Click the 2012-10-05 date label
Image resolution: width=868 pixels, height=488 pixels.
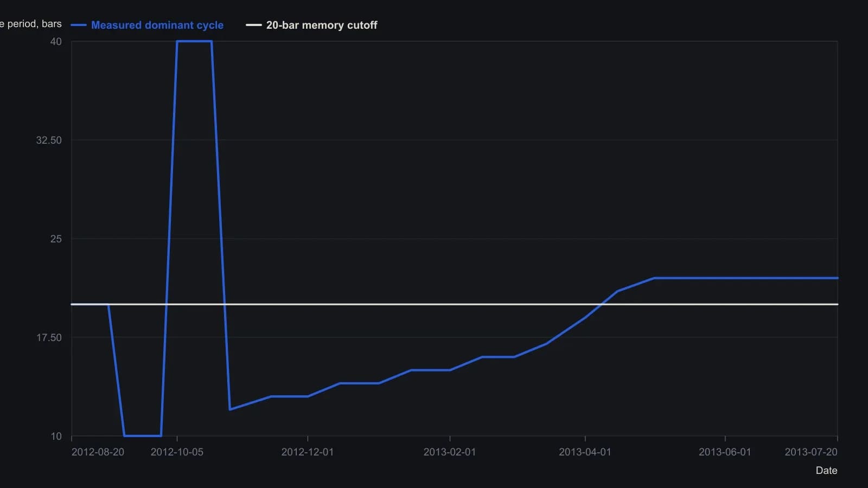(x=177, y=452)
